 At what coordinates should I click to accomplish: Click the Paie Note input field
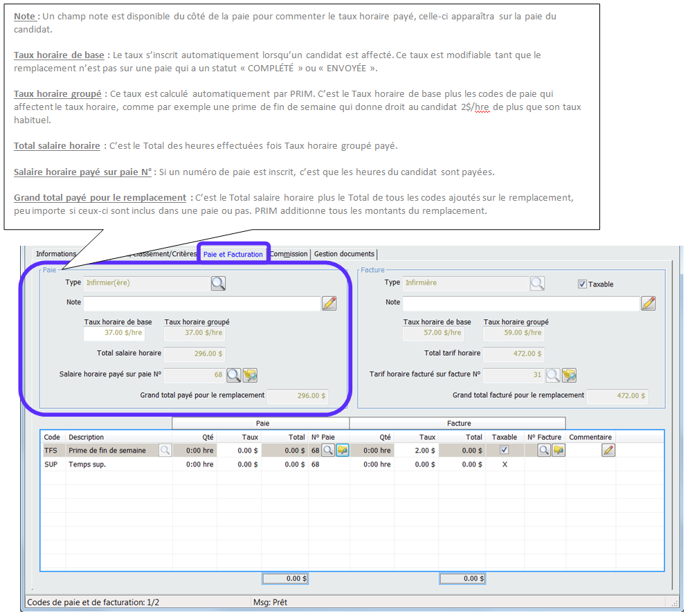coord(201,303)
